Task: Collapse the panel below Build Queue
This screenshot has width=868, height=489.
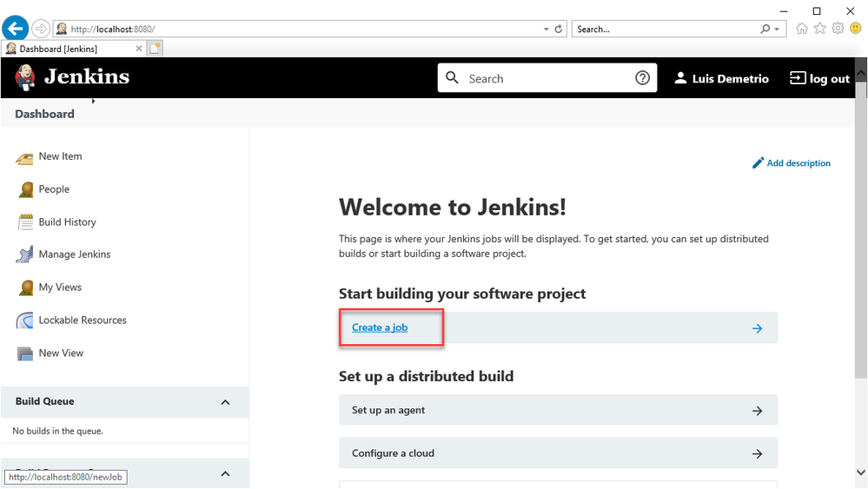Action: point(225,473)
